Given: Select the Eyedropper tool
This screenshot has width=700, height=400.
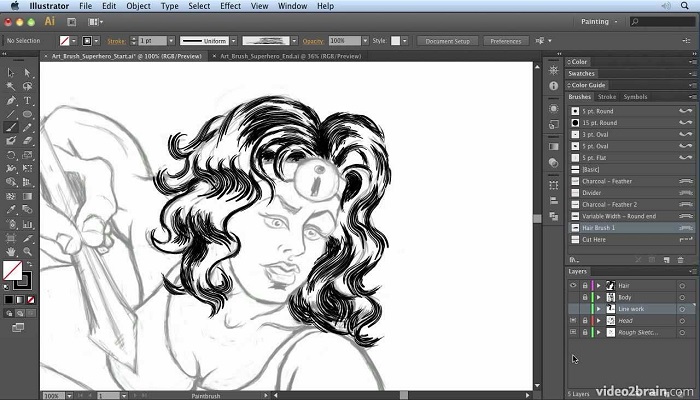Looking at the screenshot, I should (x=11, y=209).
